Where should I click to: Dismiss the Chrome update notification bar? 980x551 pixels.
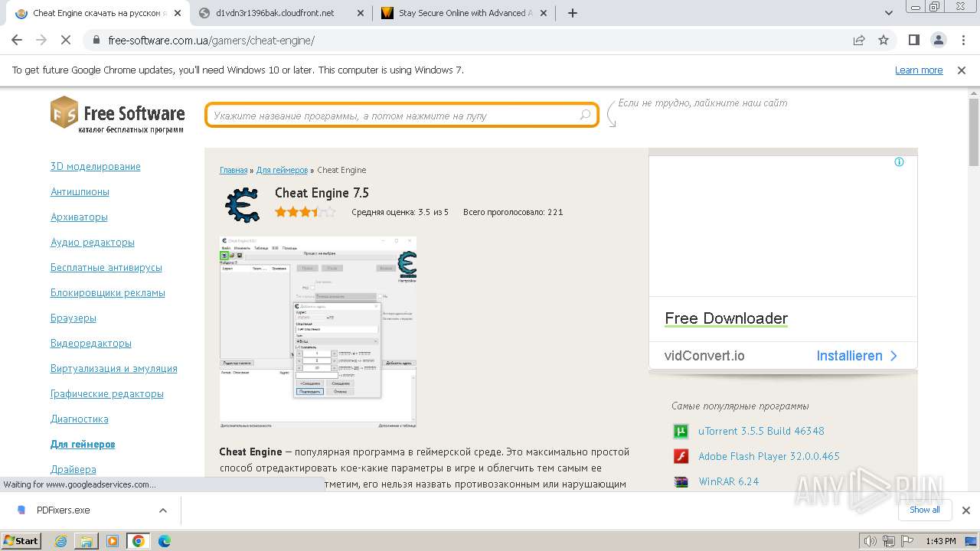tap(962, 70)
